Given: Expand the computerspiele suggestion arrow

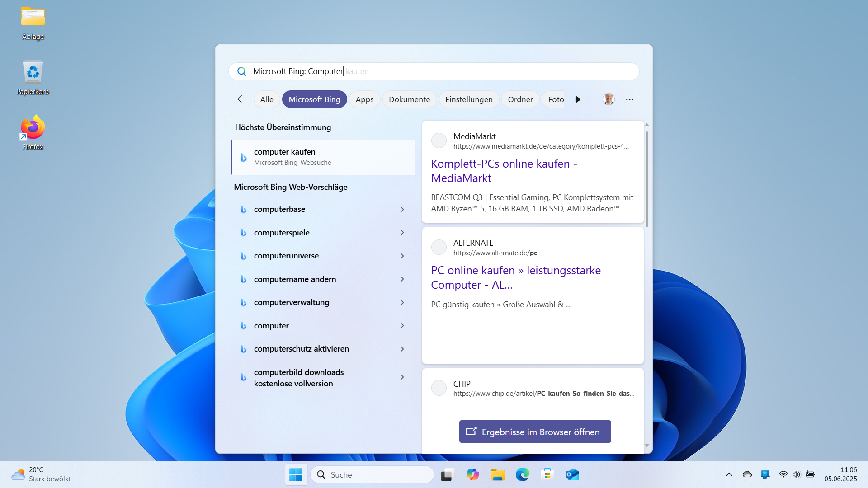Looking at the screenshot, I should [402, 233].
